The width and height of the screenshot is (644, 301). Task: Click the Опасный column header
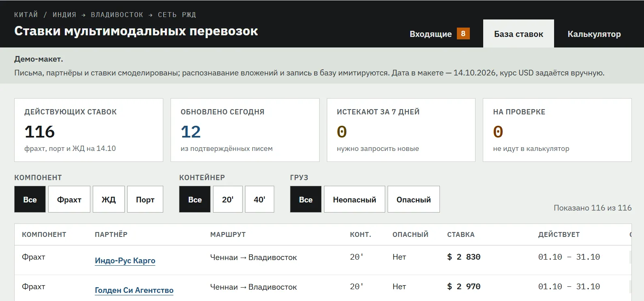(x=410, y=234)
